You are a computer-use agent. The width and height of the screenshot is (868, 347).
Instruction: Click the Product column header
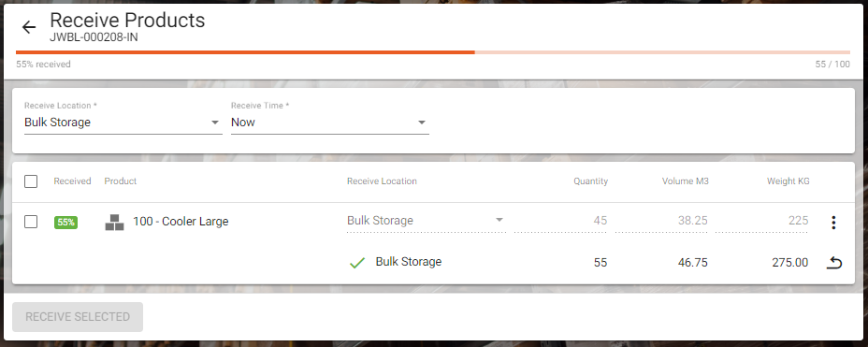[120, 181]
